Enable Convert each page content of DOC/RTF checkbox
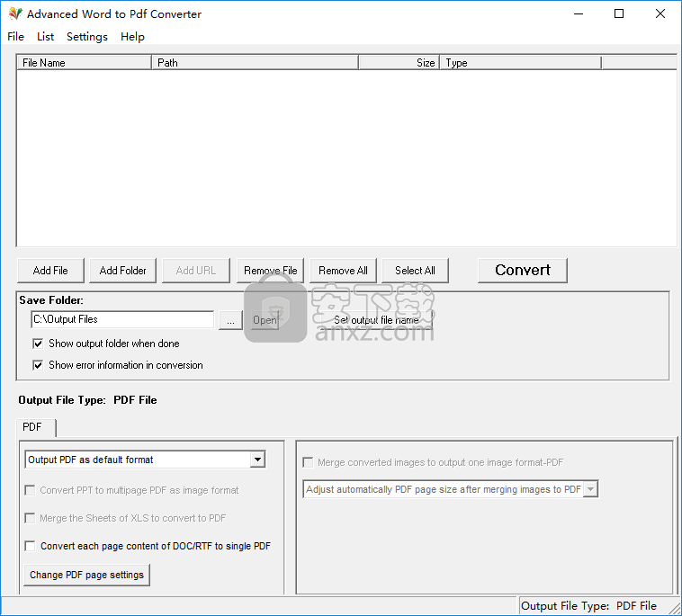 point(30,546)
